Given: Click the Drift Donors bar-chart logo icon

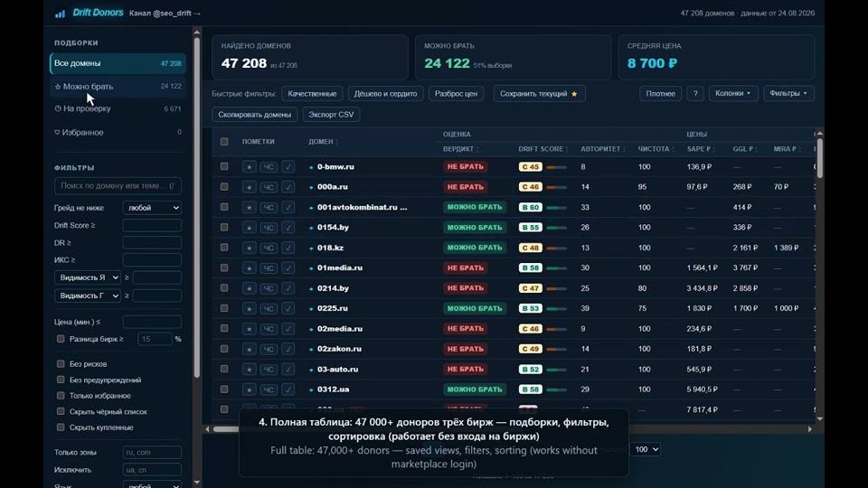Looking at the screenshot, I should coord(60,14).
